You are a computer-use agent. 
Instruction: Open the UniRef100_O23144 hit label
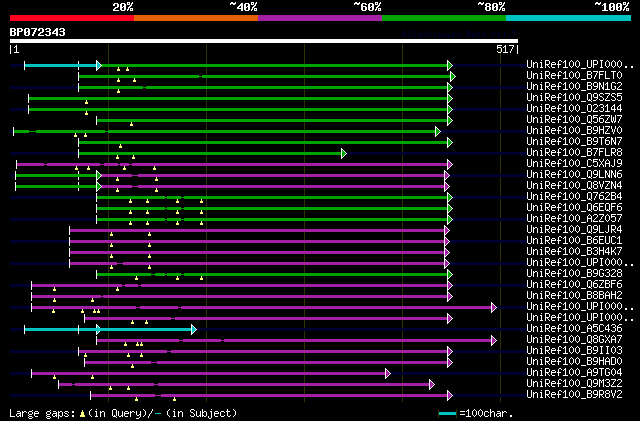574,109
